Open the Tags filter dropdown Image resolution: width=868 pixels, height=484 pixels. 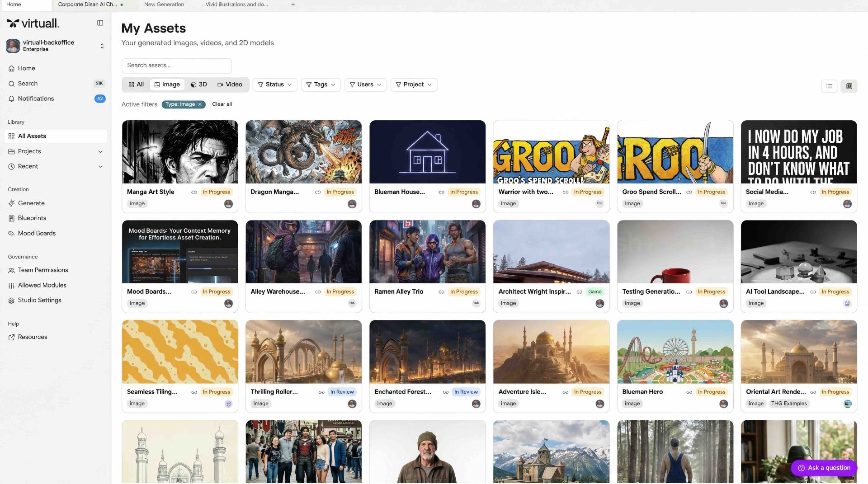point(321,85)
